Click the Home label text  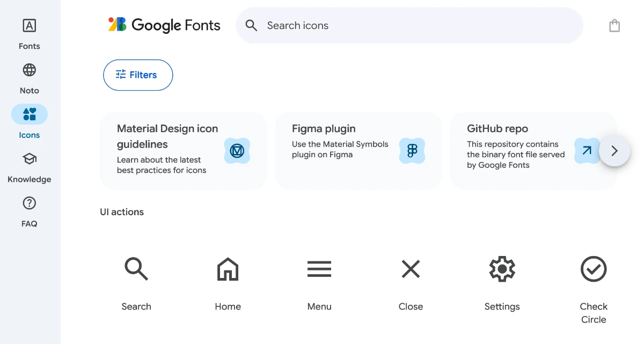click(228, 306)
